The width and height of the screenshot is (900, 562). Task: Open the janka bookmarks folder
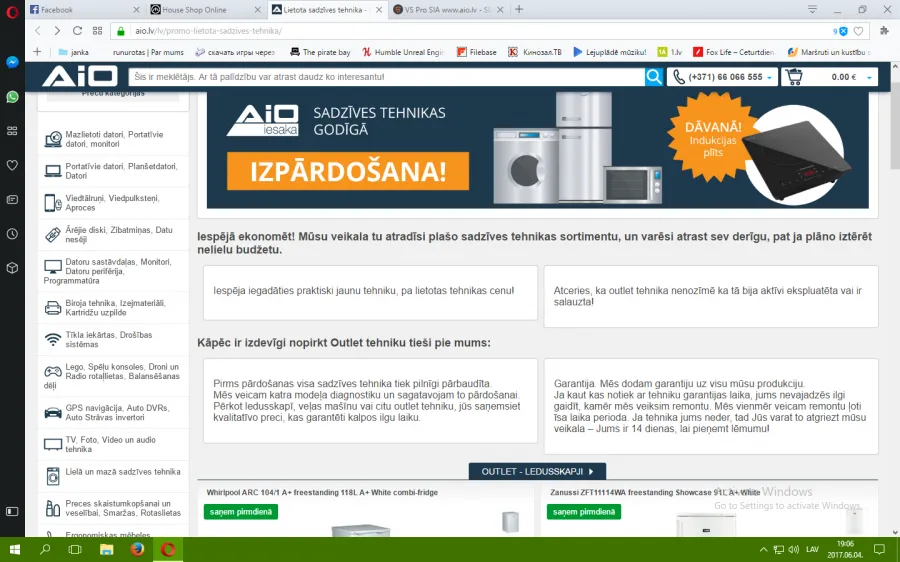(73, 52)
